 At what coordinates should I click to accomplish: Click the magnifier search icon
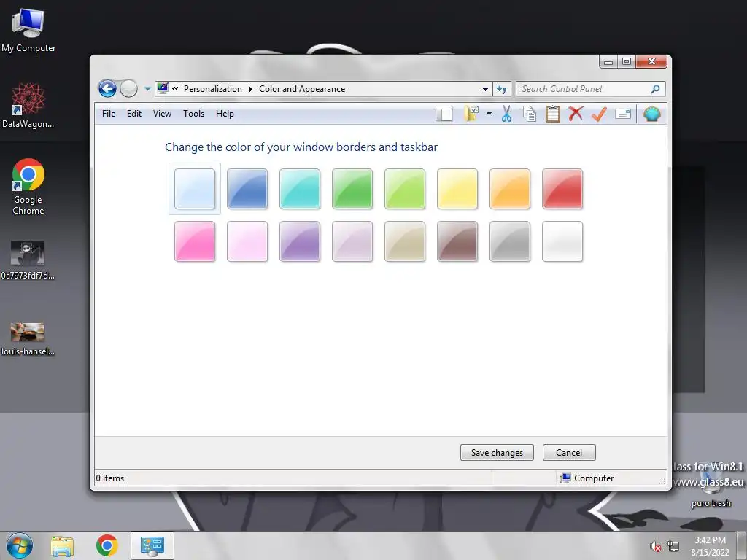[656, 89]
